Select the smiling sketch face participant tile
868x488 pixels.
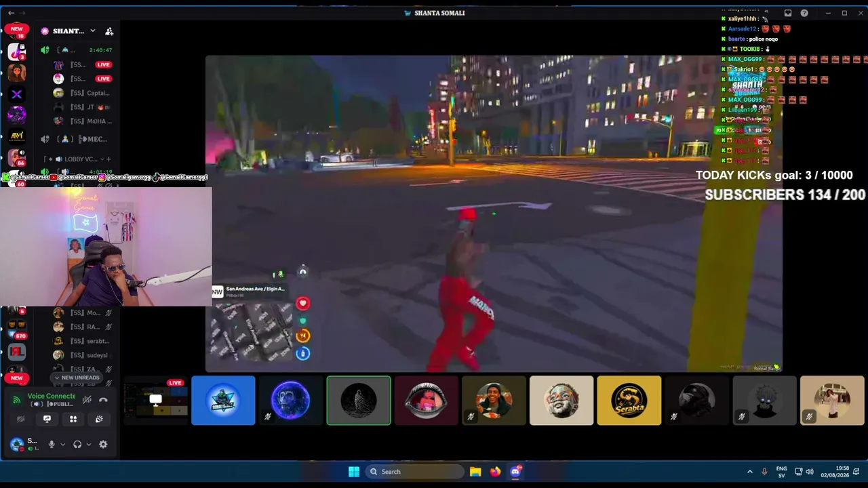click(561, 401)
